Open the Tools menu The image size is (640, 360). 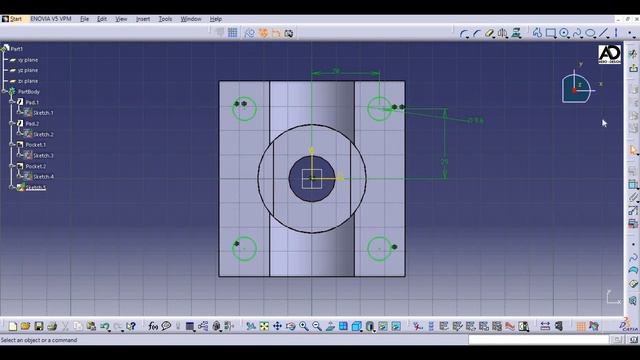[x=165, y=19]
